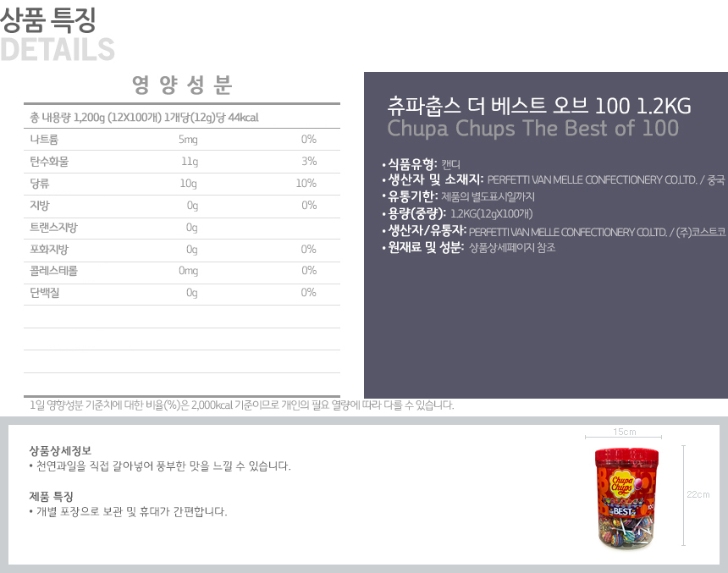
Task: Click the 영양성분 table title
Action: point(182,85)
